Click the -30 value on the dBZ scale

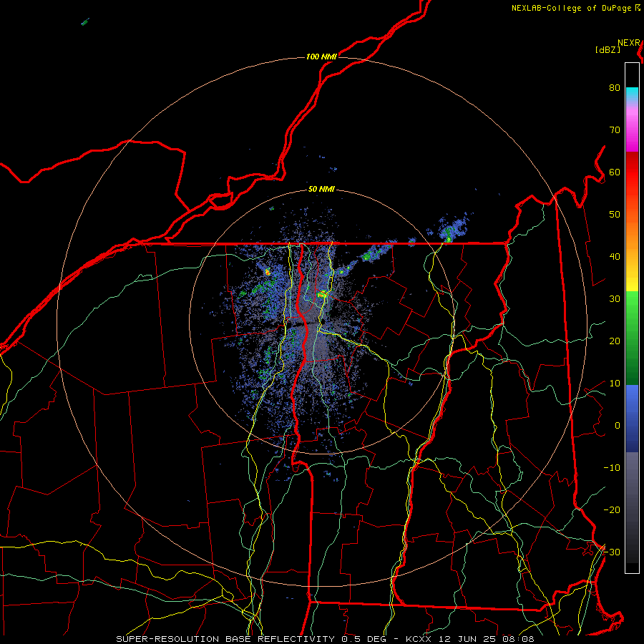pos(612,552)
